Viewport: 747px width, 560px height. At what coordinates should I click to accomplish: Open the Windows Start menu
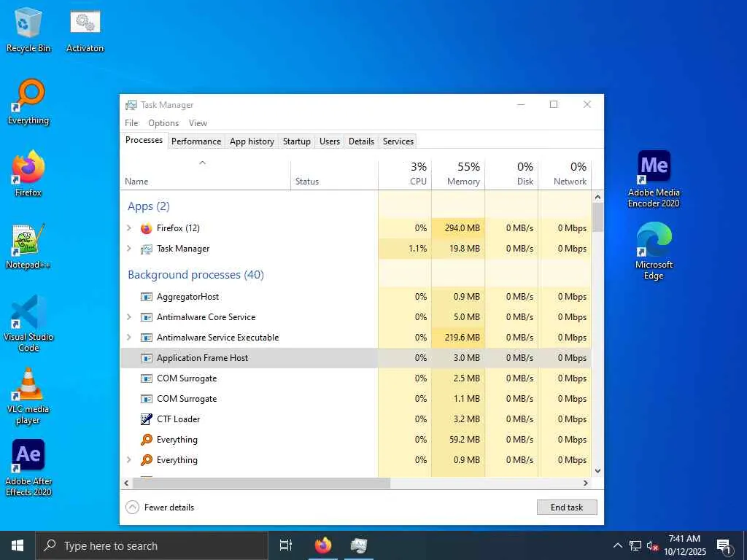pos(18,545)
